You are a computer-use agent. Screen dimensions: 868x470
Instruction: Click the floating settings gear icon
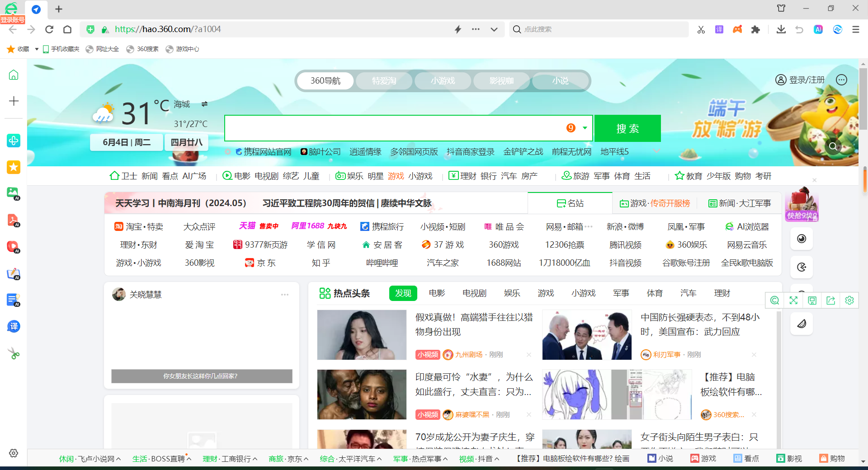point(849,301)
